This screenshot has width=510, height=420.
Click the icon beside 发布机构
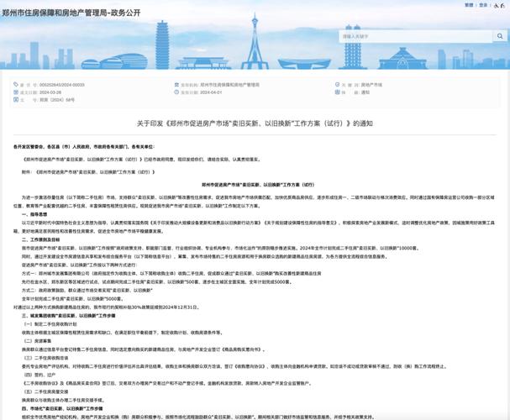tap(175, 85)
